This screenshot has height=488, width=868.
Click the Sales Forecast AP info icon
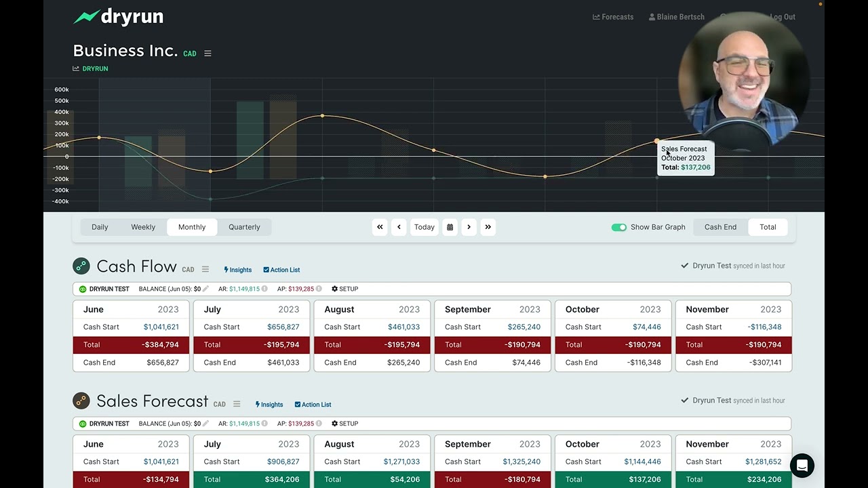[x=319, y=424]
